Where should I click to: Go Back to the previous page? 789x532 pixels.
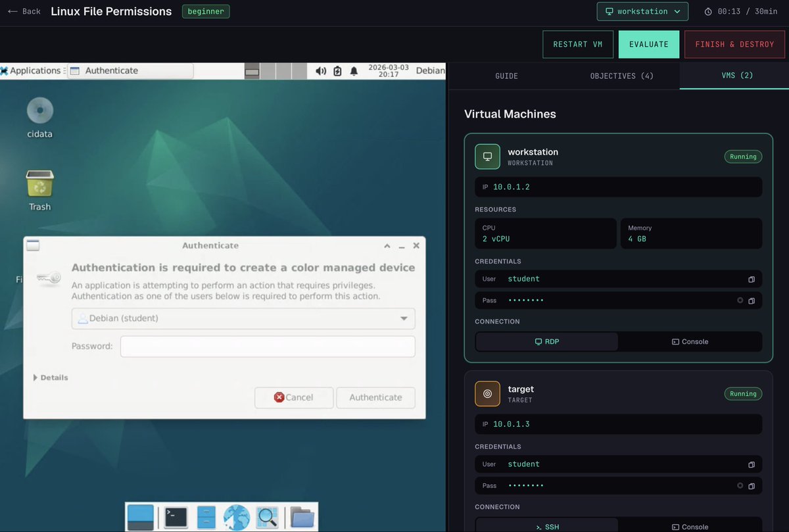tap(24, 11)
